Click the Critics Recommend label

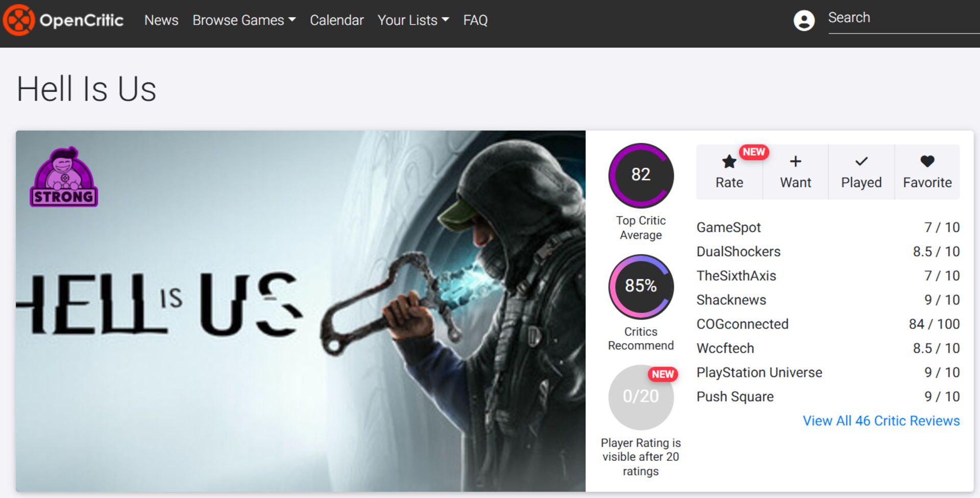click(641, 338)
